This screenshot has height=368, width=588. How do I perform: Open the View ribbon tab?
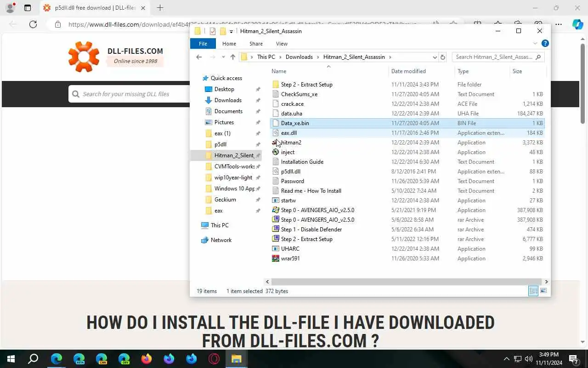tap(282, 44)
